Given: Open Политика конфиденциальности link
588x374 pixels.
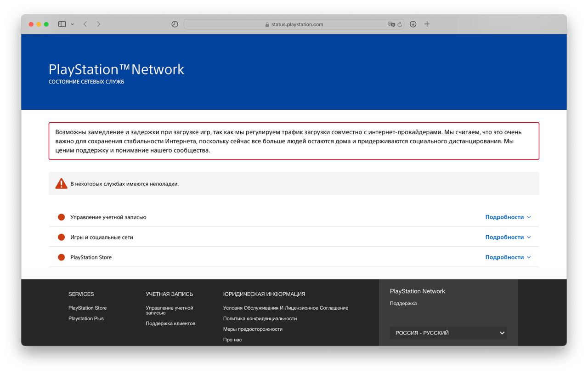Looking at the screenshot, I should (x=260, y=318).
